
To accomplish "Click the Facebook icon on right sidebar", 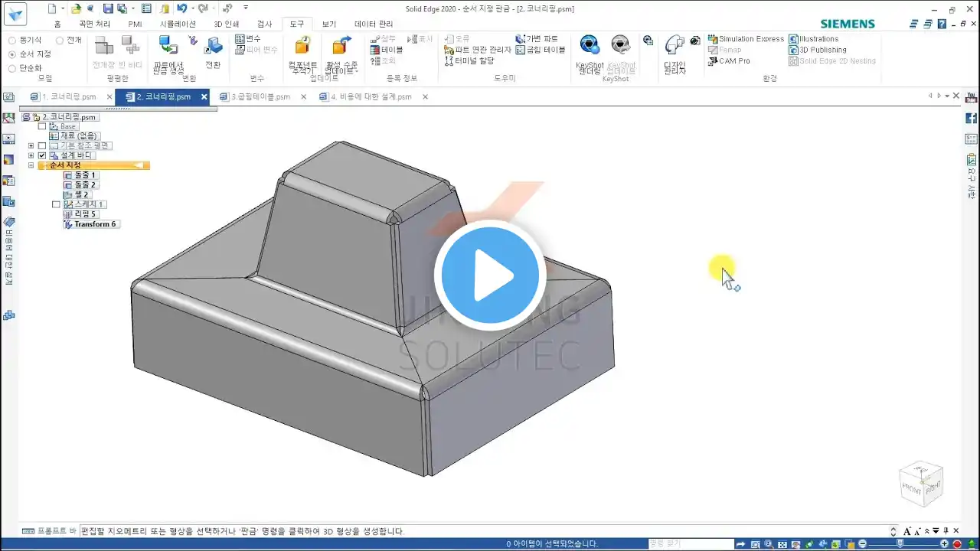I will 972,118.
